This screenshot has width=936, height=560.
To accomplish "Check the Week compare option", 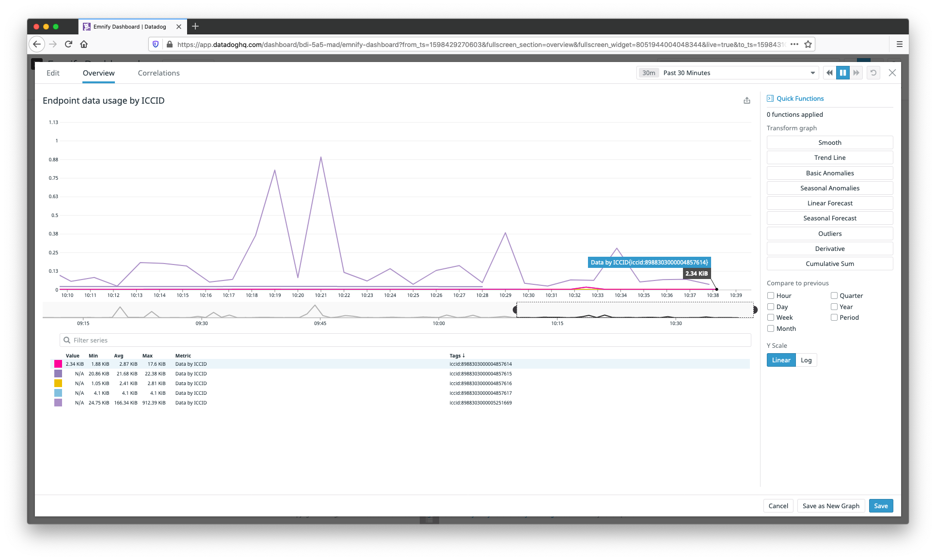I will click(770, 317).
